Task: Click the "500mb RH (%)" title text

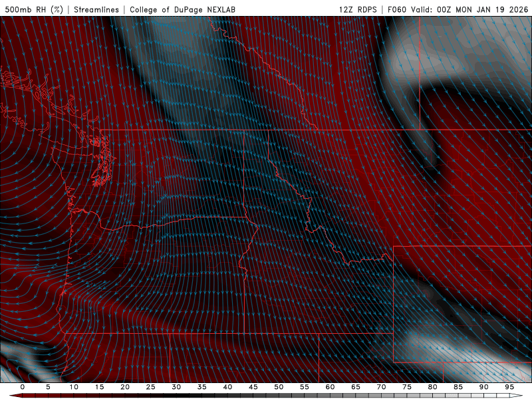Action: [34, 9]
